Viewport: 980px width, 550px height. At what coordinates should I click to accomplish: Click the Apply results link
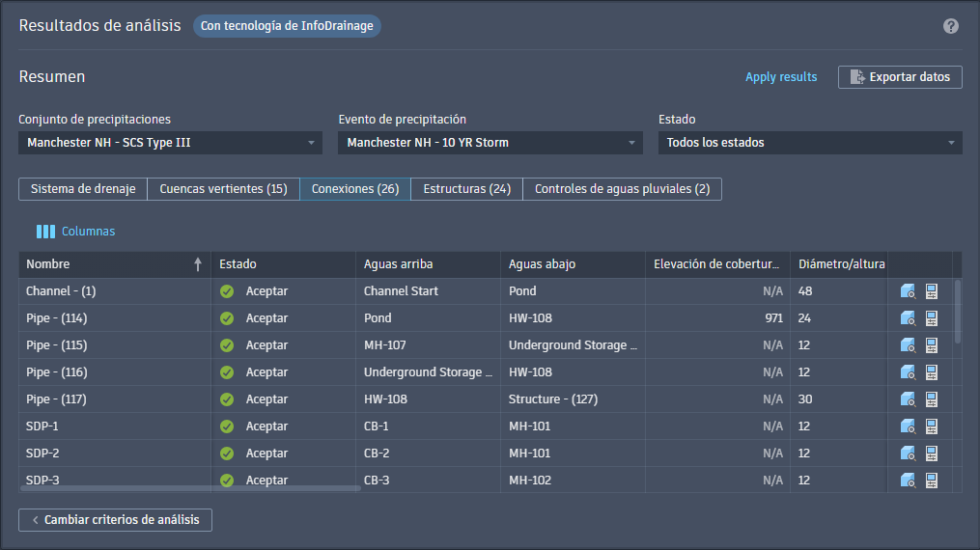[x=781, y=77]
